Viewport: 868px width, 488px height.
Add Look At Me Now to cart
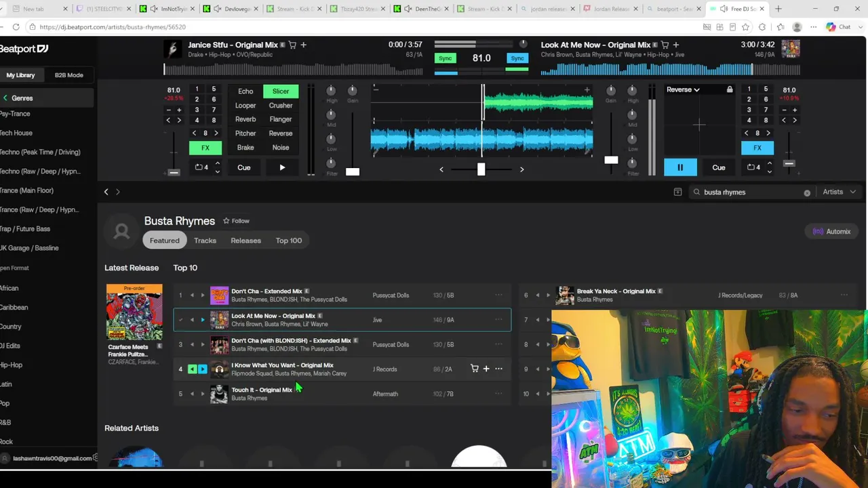[x=665, y=45]
